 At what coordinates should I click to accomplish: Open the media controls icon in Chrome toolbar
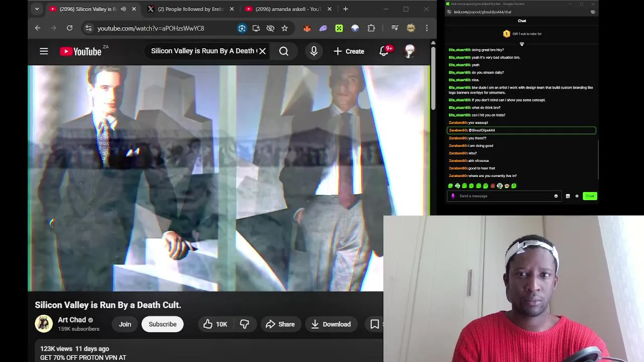click(395, 28)
